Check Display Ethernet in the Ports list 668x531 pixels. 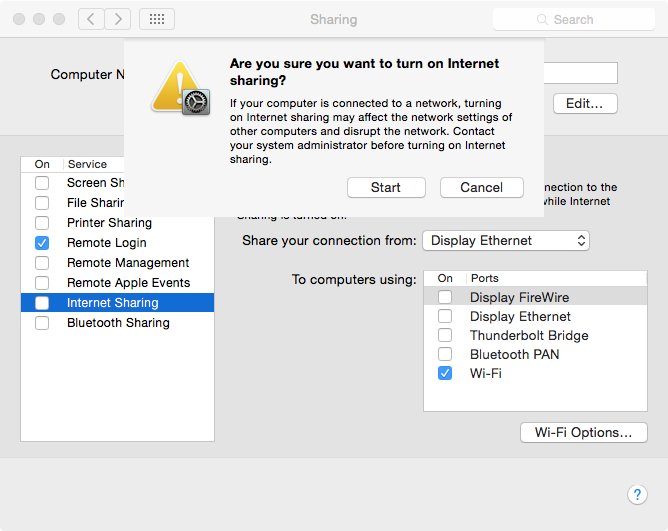[x=445, y=316]
